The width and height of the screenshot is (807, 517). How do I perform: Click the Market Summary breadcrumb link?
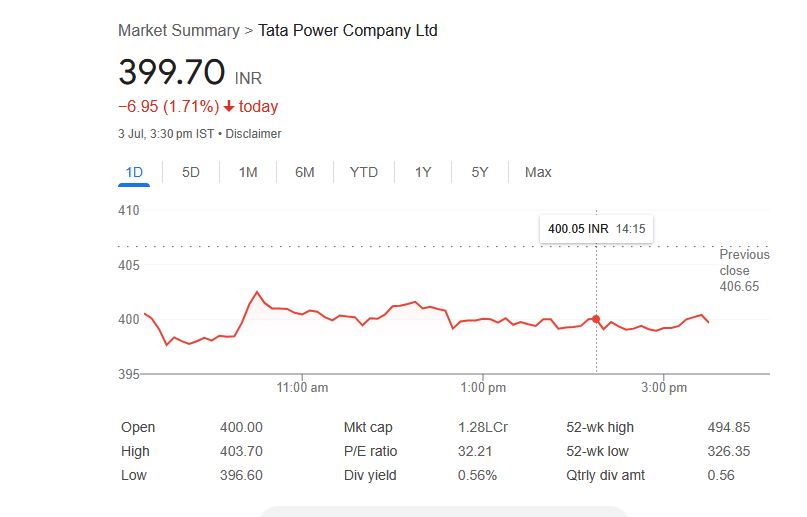pyautogui.click(x=178, y=30)
